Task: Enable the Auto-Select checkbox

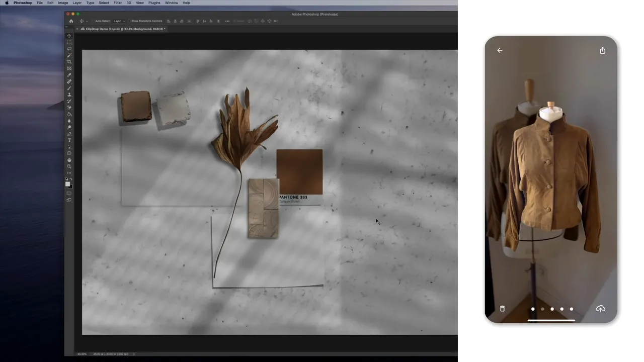Action: click(x=93, y=21)
